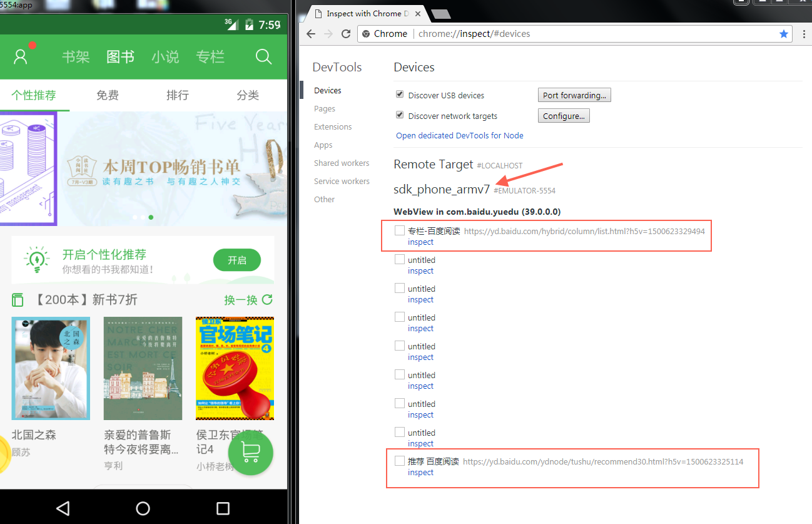The height and width of the screenshot is (524, 812).
Task: Open Pages in DevTools sidebar
Action: (325, 108)
